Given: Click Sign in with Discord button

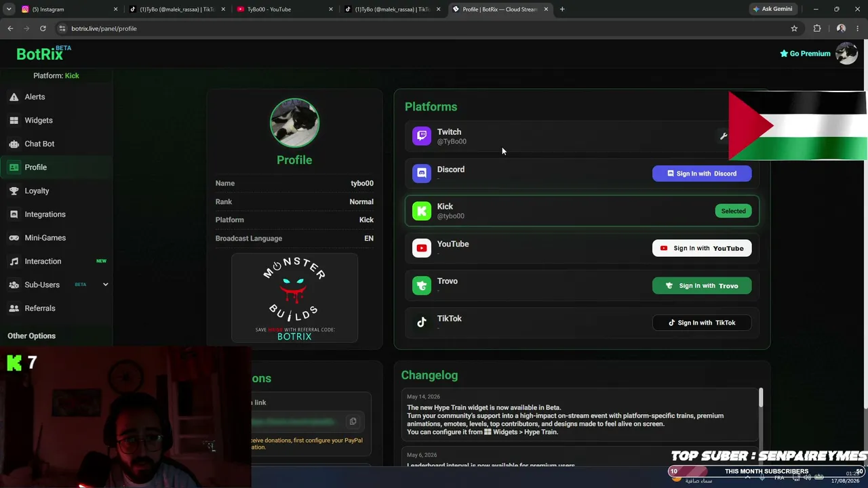Looking at the screenshot, I should coord(702,174).
